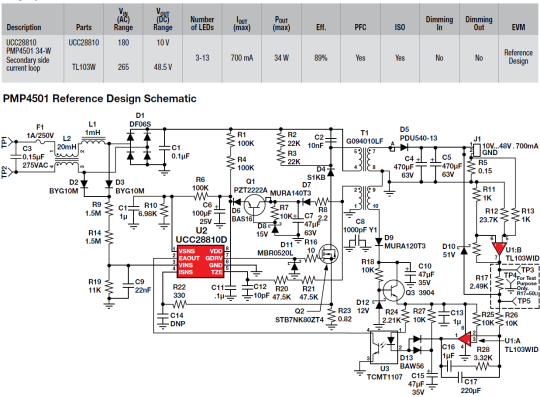
Task: Click 'TL103W' in the Parts column
Action: pos(84,67)
